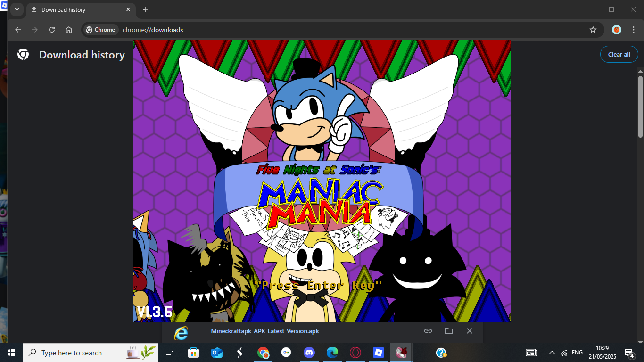Viewport: 644px width, 362px height.
Task: Click ENG language indicator
Action: coord(577,353)
